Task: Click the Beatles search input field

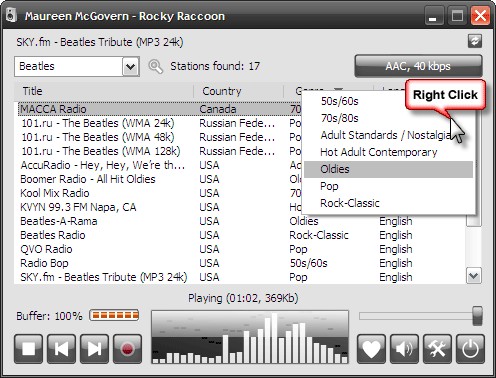Action: pyautogui.click(x=69, y=67)
